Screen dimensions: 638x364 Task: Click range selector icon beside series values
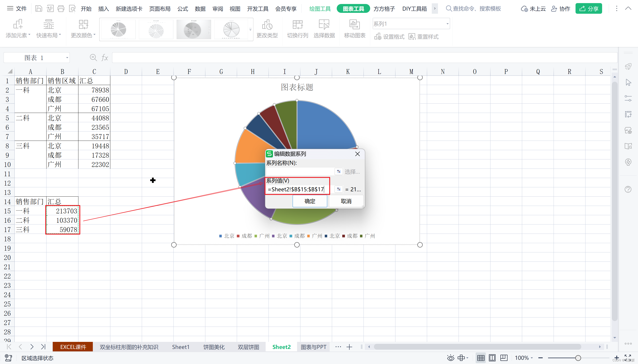click(339, 189)
